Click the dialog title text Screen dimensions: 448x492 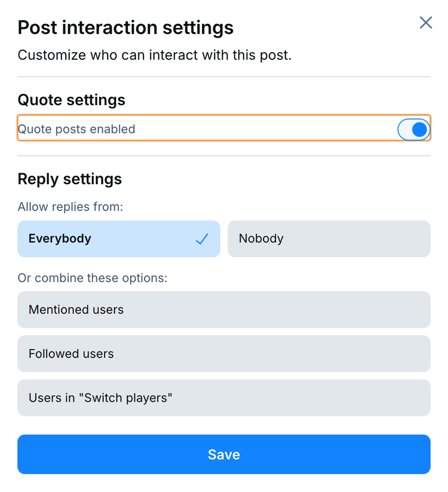click(x=125, y=27)
